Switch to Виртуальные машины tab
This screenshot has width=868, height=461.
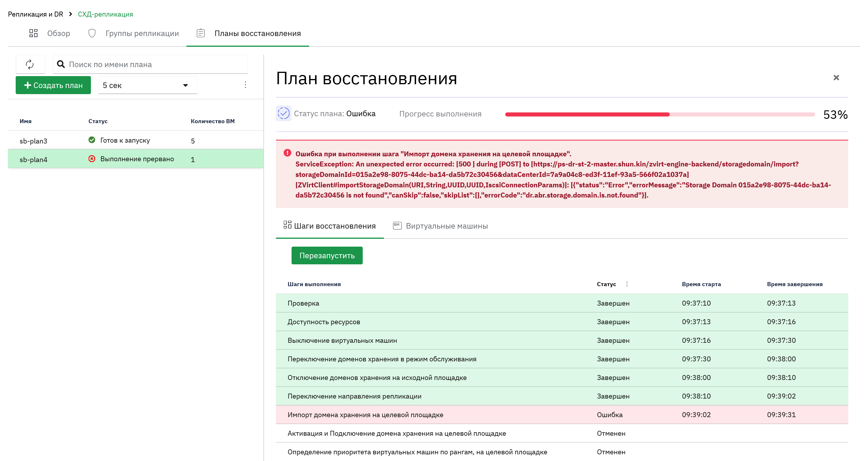[x=440, y=226]
